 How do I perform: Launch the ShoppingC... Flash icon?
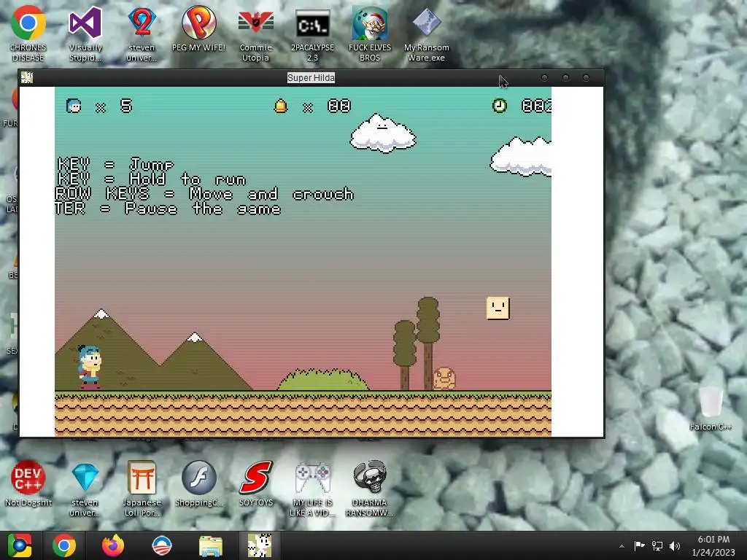pyautogui.click(x=198, y=483)
